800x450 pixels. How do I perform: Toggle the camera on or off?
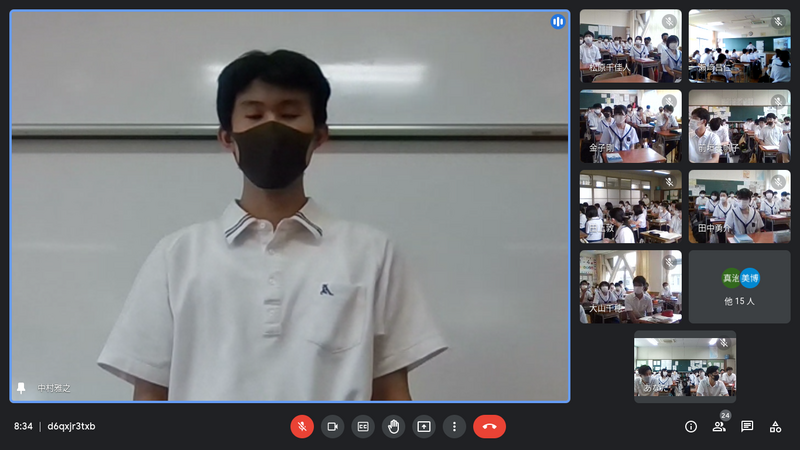[332, 426]
